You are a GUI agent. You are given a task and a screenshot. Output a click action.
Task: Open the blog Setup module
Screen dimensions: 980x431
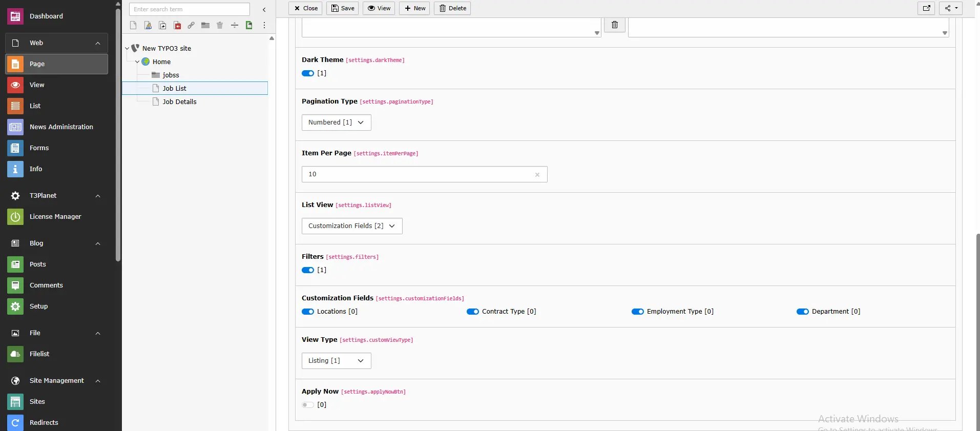click(x=56, y=306)
